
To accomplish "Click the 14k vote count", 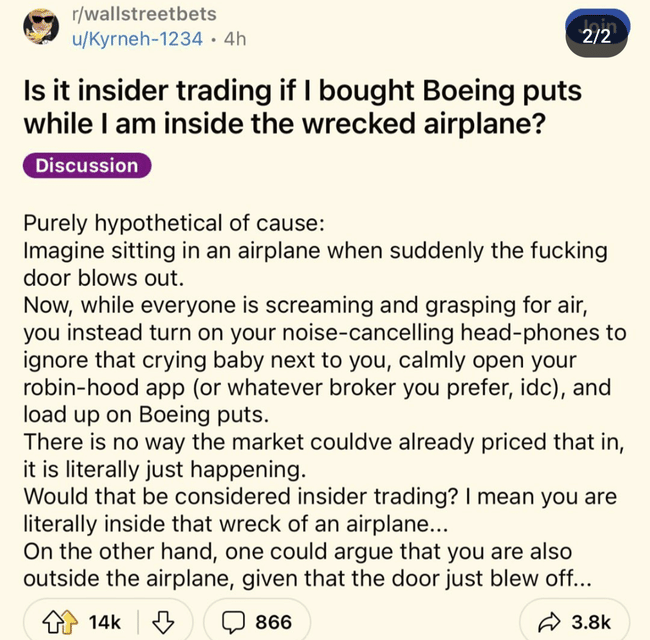I will pos(105,621).
